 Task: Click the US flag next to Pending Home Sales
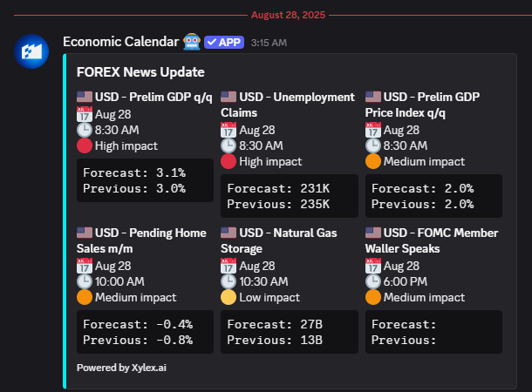(x=85, y=233)
